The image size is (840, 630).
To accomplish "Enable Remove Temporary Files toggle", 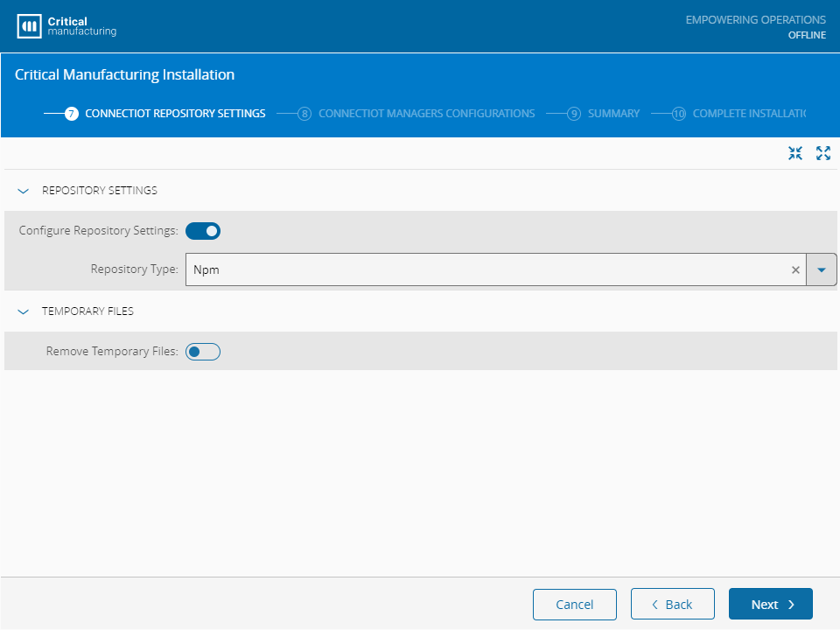I will pyautogui.click(x=203, y=352).
